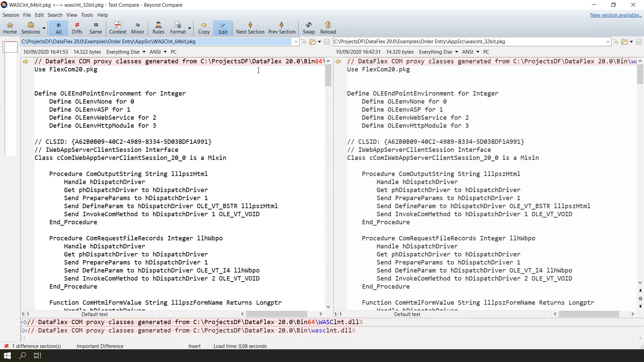The width and height of the screenshot is (644, 362).
Task: Save left file with disk icon
Action: pos(327,42)
